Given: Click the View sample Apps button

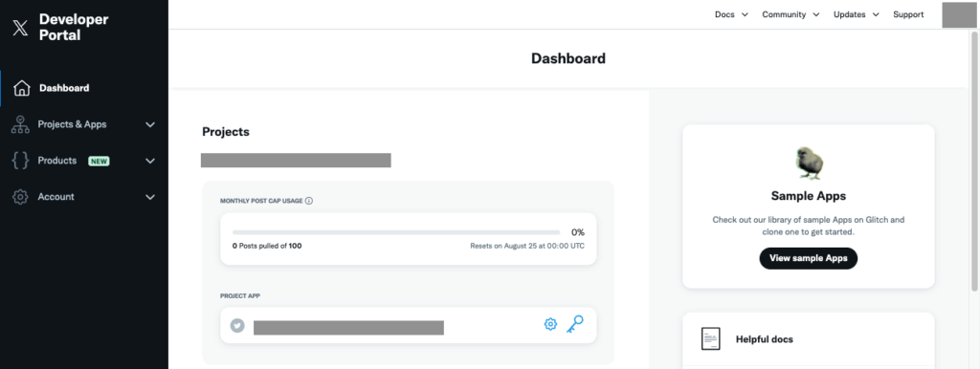Looking at the screenshot, I should pos(808,258).
